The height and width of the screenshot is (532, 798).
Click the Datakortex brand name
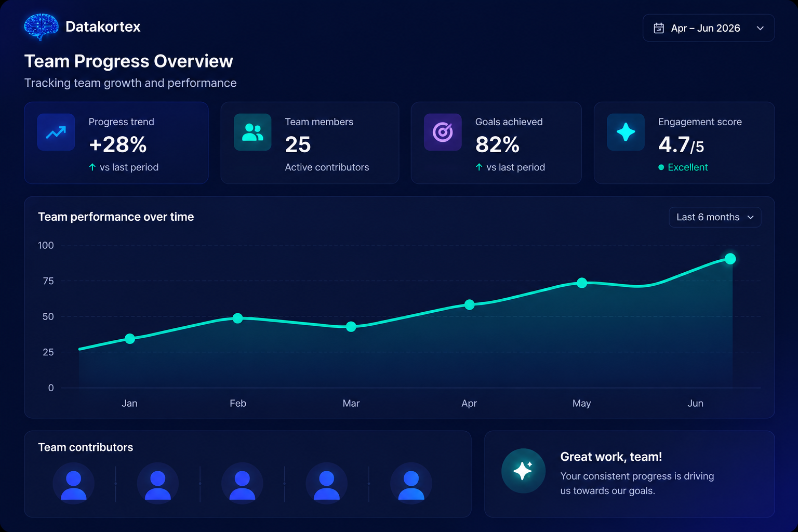(x=103, y=27)
